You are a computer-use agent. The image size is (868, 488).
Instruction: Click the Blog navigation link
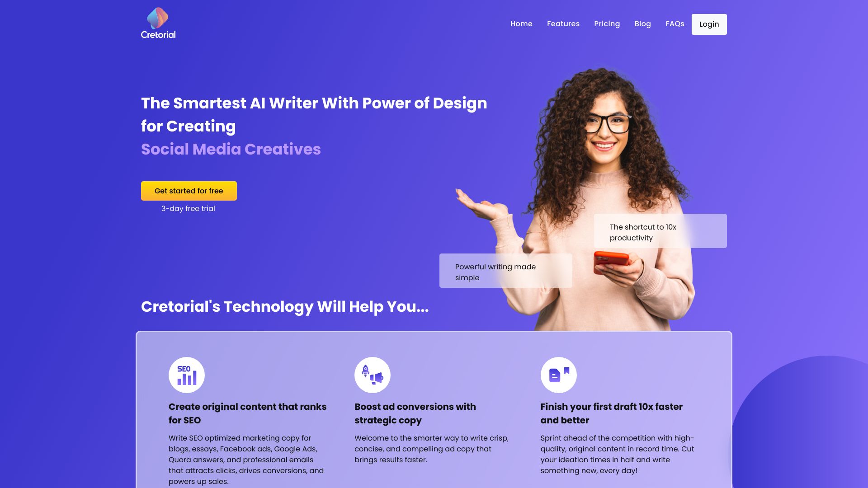pos(643,24)
